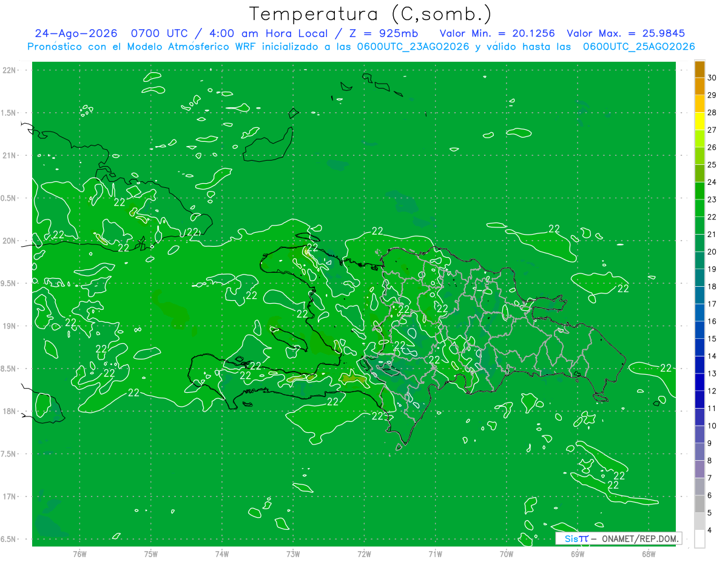The height and width of the screenshot is (562, 728).
Task: Click color scale label "5"
Action: click(710, 513)
